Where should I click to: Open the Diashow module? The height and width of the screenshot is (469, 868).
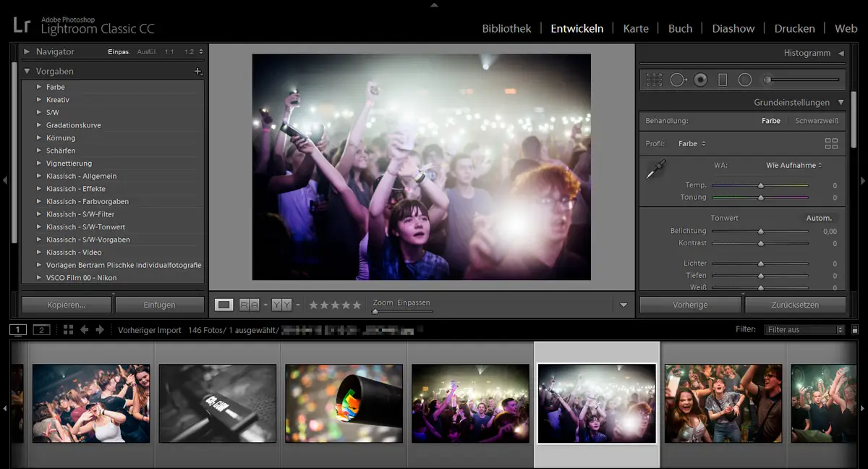coord(733,28)
